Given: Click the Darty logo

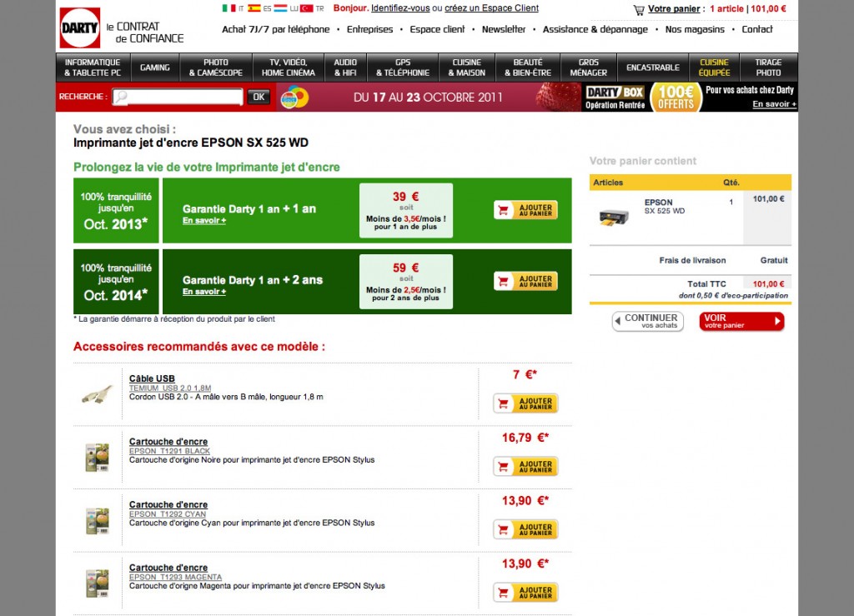Looking at the screenshot, I should [x=80, y=28].
